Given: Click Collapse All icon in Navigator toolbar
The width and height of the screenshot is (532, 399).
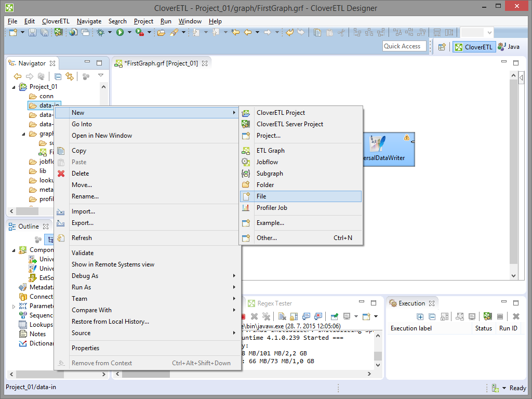Looking at the screenshot, I should coord(58,76).
